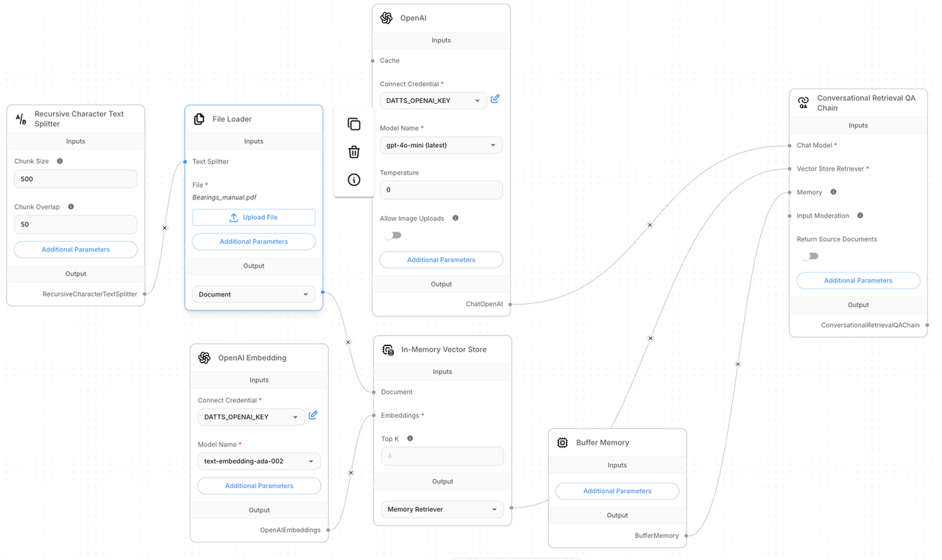The width and height of the screenshot is (942, 560).
Task: Open File Loader Additional Parameters
Action: [x=254, y=241]
